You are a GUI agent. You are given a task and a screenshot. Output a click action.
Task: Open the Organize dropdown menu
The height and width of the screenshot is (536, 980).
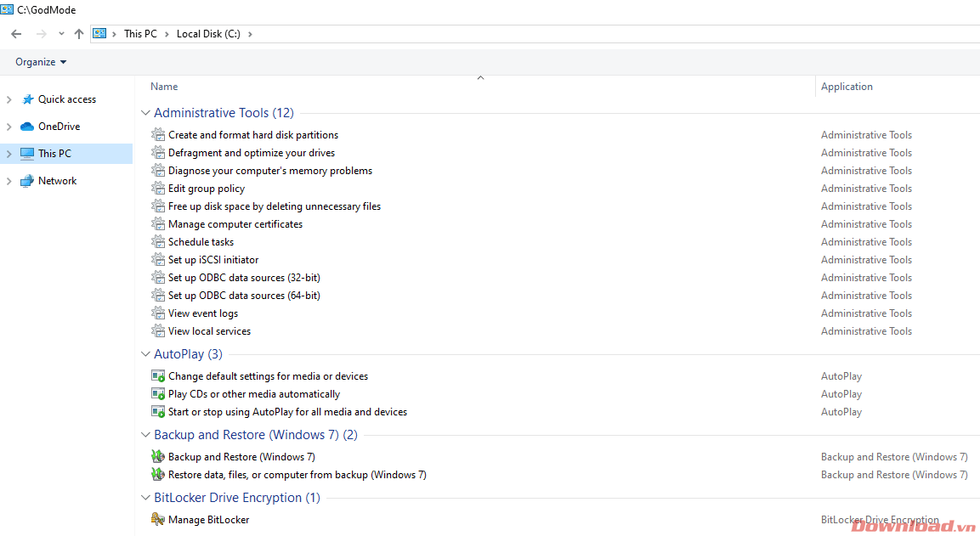pos(41,62)
